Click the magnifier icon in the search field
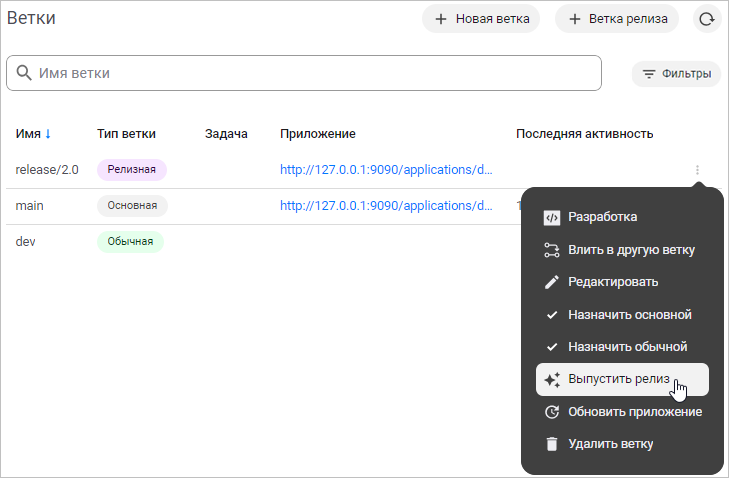Viewport: 729px width, 478px height. (24, 73)
